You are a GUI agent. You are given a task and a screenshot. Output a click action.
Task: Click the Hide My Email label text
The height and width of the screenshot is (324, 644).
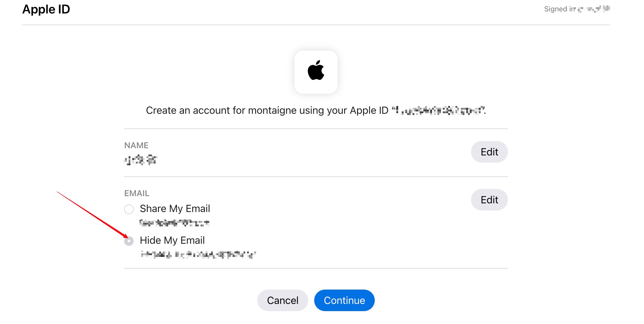(x=172, y=240)
